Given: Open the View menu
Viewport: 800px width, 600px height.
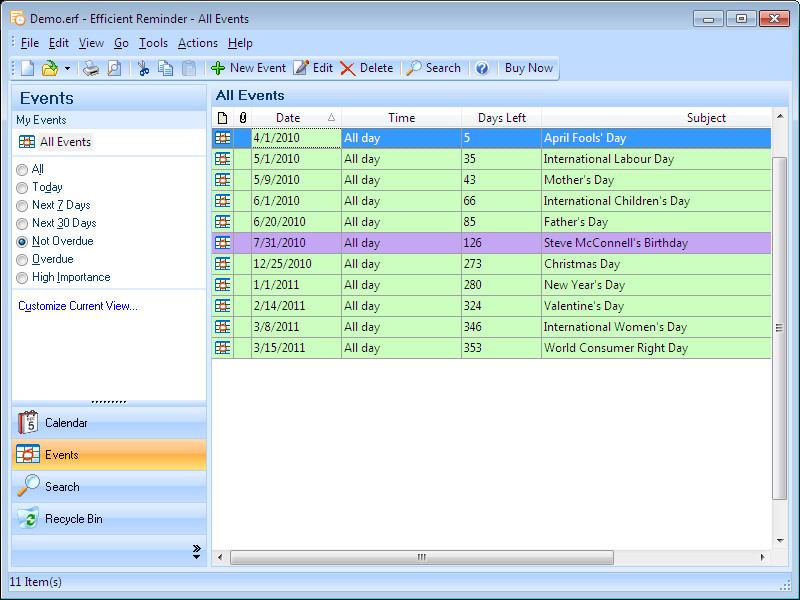Looking at the screenshot, I should click(91, 43).
